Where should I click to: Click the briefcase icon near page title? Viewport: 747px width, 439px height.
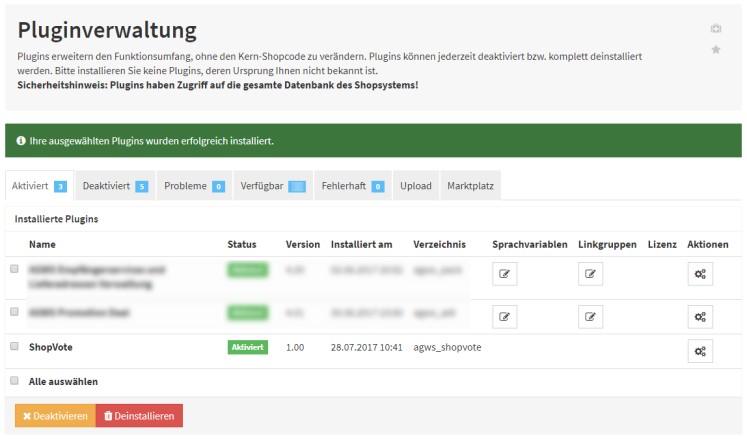(x=715, y=28)
